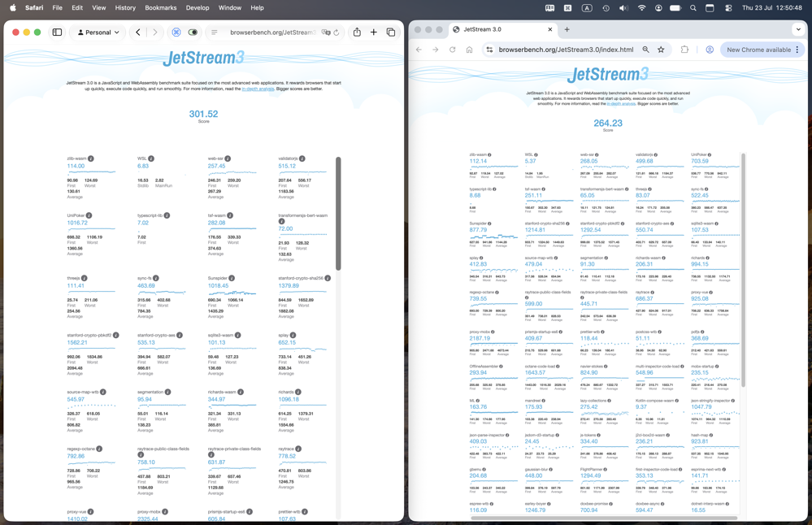812x525 pixels.
Task: Go back in Chrome
Action: point(419,50)
